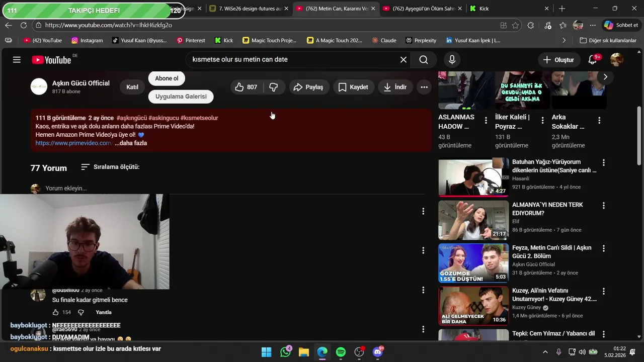Open Perplexity bookmark

(x=421, y=40)
